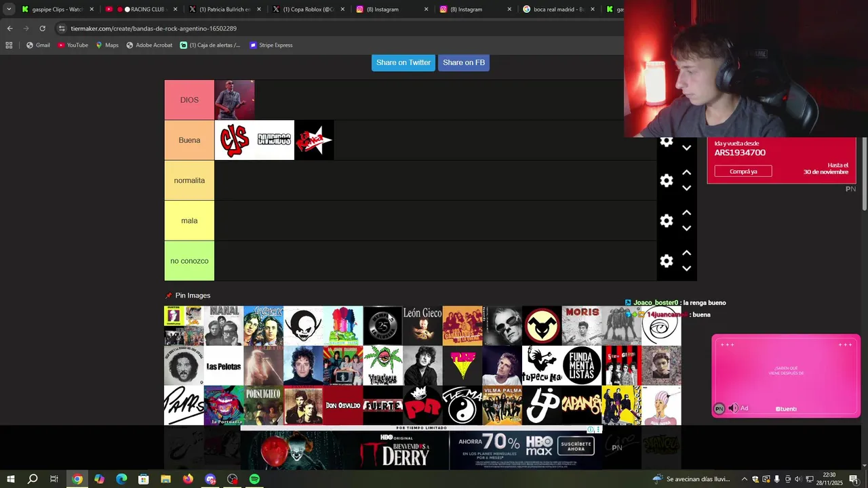Click the Comprá ya ad button
Image resolution: width=868 pixels, height=488 pixels.
click(x=743, y=171)
